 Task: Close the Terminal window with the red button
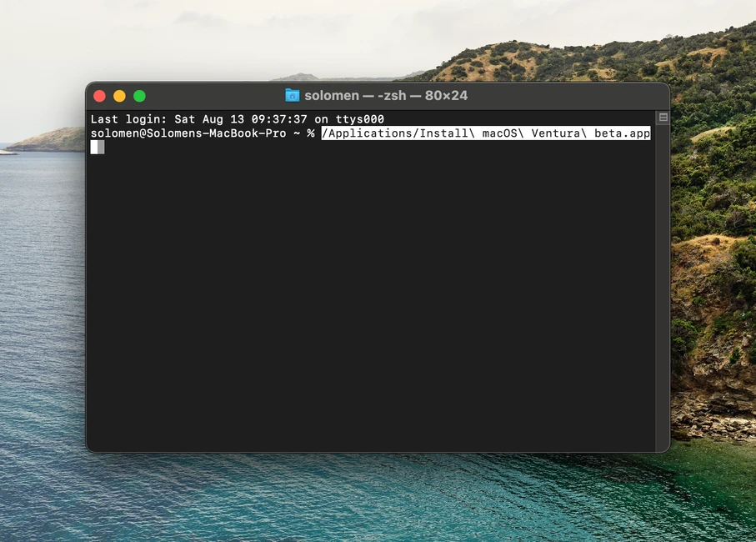(99, 96)
